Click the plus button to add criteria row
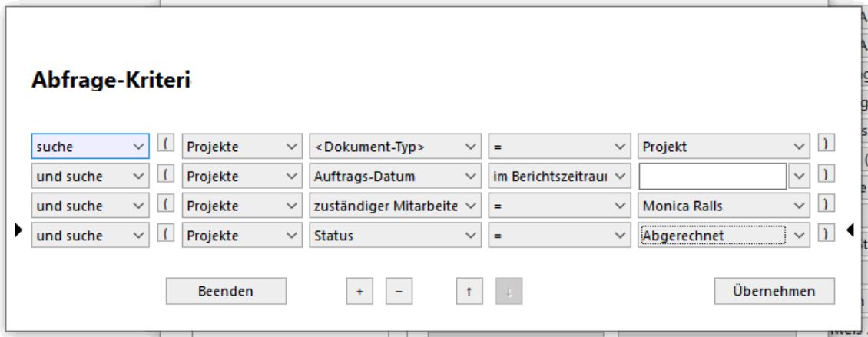The width and height of the screenshot is (868, 337). click(x=359, y=292)
